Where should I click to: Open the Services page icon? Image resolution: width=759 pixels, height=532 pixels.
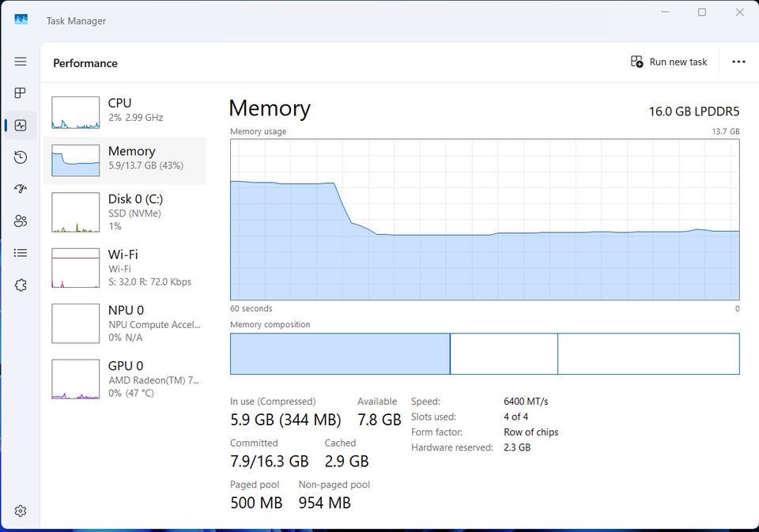pyautogui.click(x=21, y=285)
